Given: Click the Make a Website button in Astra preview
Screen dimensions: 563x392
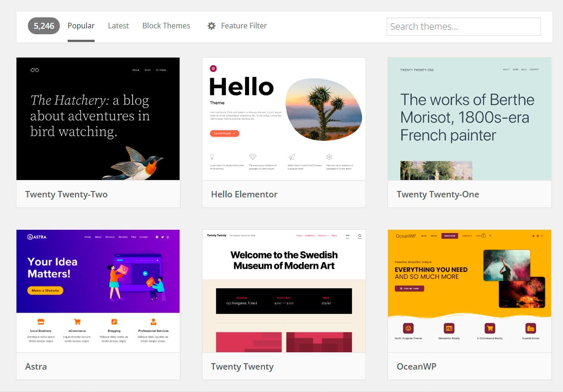Looking at the screenshot, I should pyautogui.click(x=45, y=290).
